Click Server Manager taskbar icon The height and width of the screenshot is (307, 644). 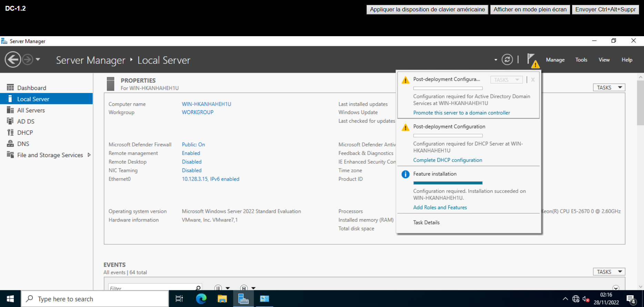pyautogui.click(x=243, y=299)
